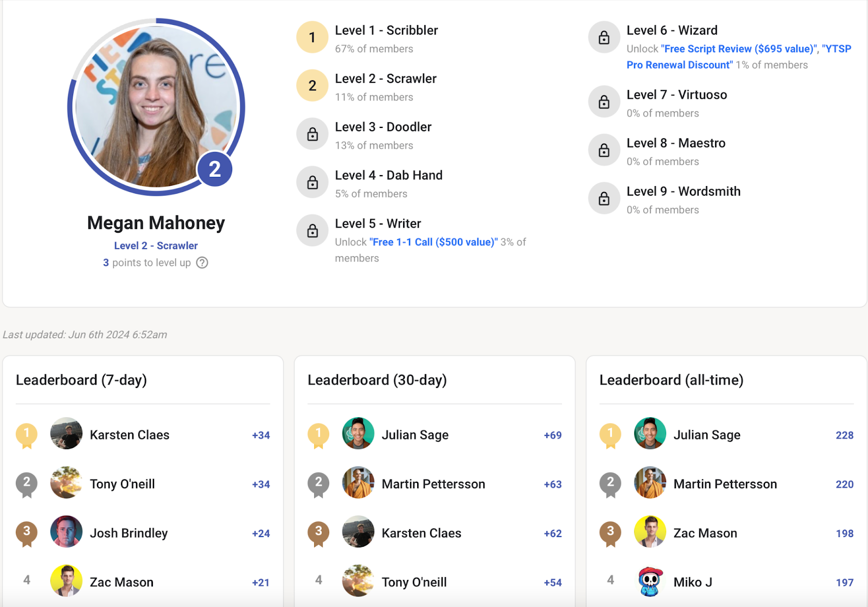This screenshot has width=868, height=607.
Task: Click the lock icon for Level 5 Writer
Action: point(312,231)
